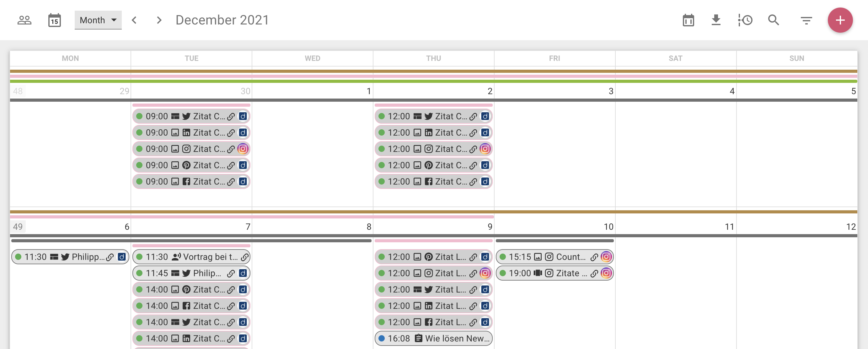The height and width of the screenshot is (349, 868).
Task: Open the filter list icon
Action: (x=806, y=20)
